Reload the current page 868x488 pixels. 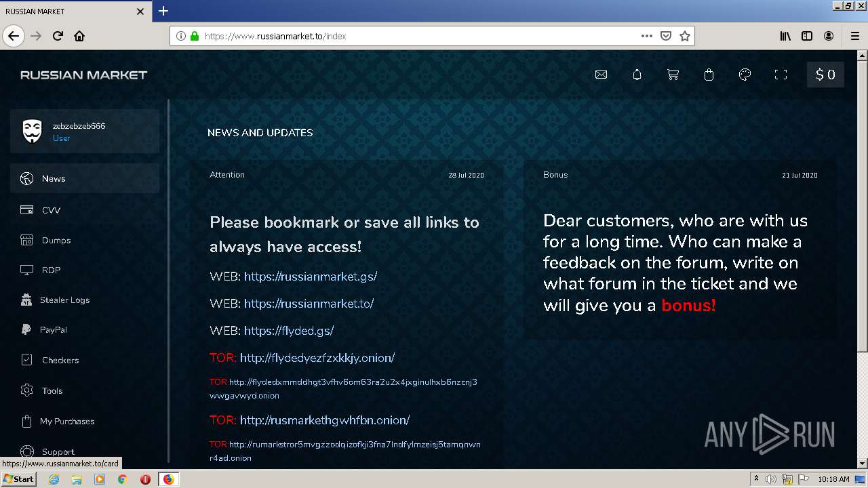[58, 36]
